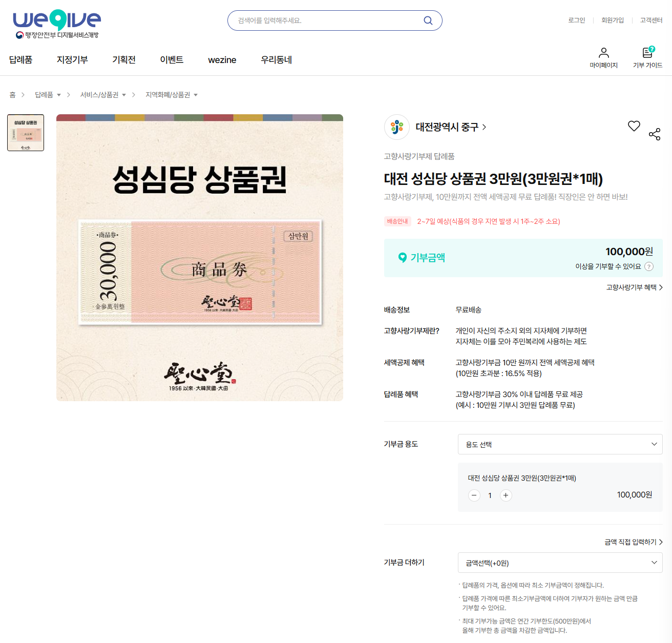Open the wezine menu

[222, 60]
